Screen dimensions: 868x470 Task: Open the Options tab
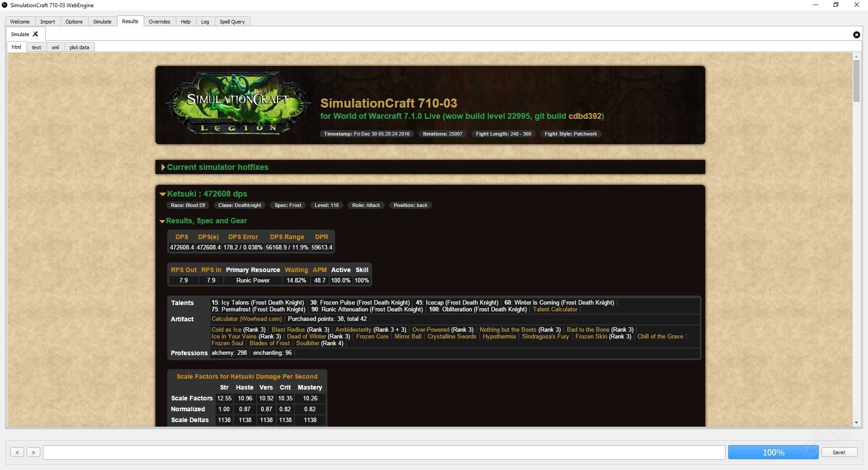[74, 22]
